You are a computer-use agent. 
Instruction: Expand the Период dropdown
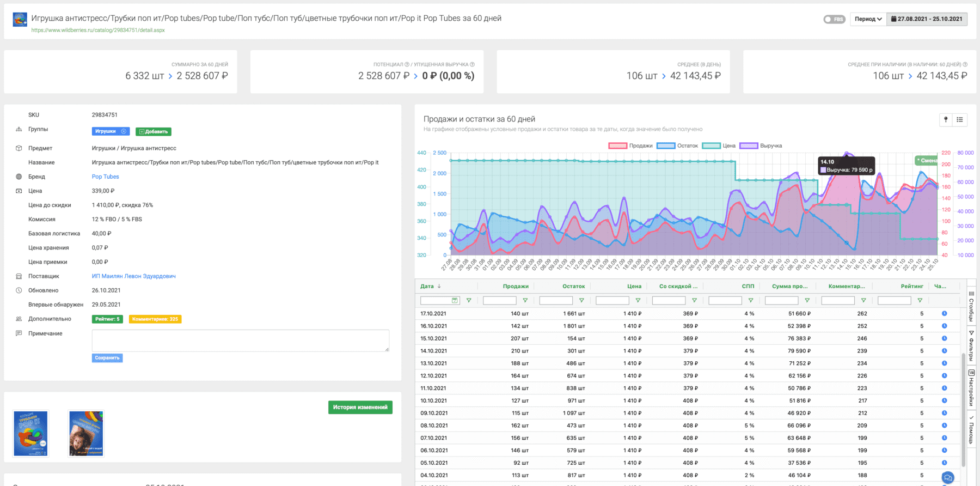tap(868, 19)
